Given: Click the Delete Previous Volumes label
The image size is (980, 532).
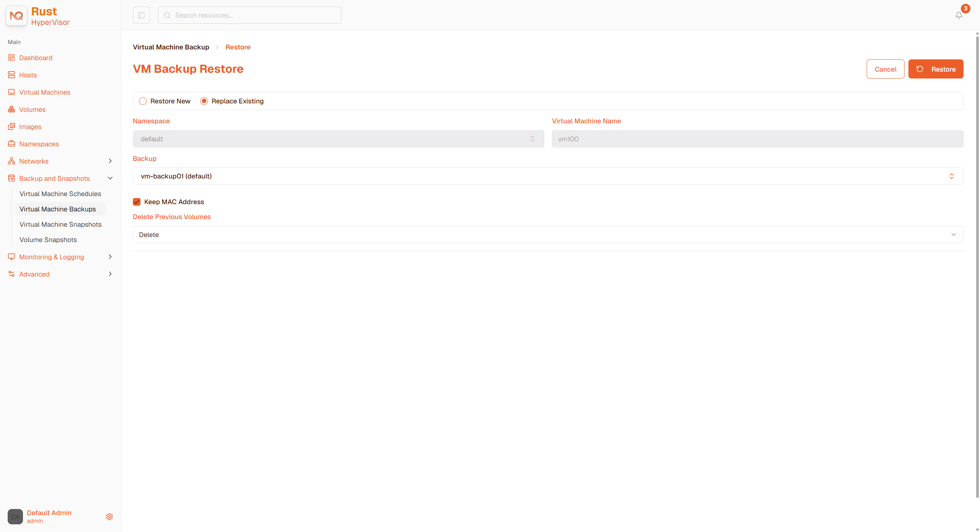Looking at the screenshot, I should click(172, 217).
